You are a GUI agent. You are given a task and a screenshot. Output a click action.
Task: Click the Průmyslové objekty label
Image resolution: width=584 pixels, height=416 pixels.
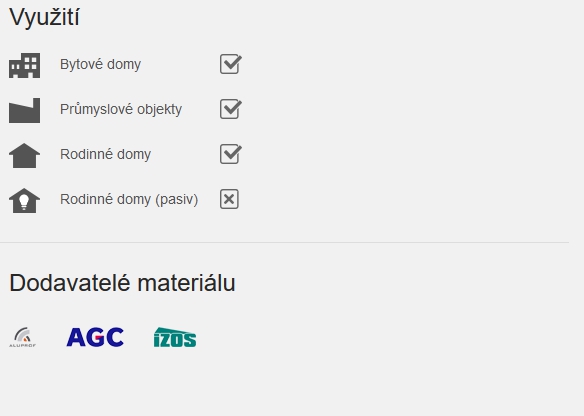click(x=121, y=109)
